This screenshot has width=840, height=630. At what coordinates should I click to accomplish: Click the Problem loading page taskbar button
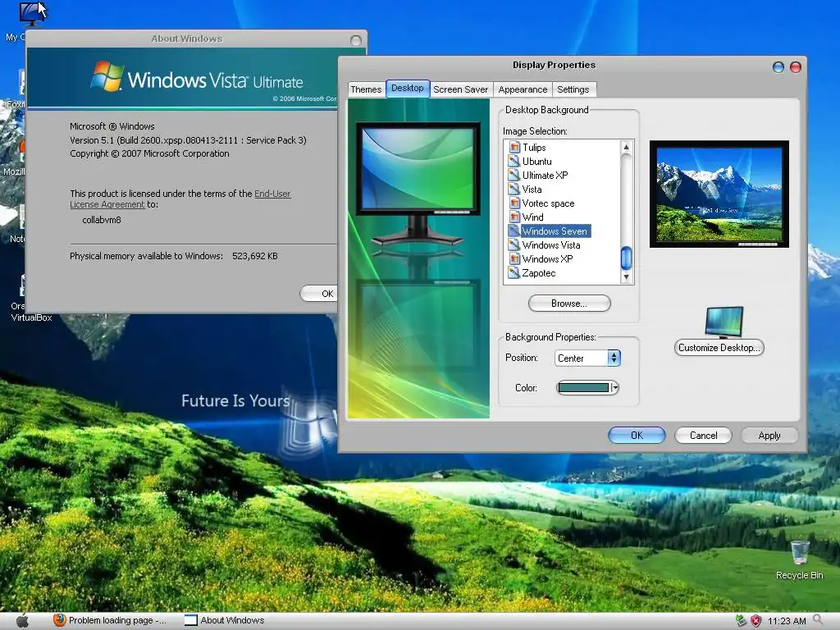coord(111,620)
